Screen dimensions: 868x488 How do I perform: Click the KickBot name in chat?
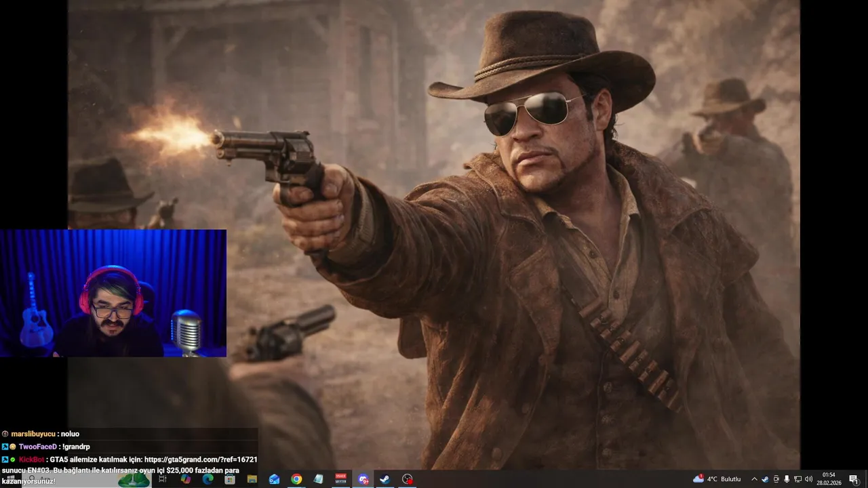click(x=32, y=460)
